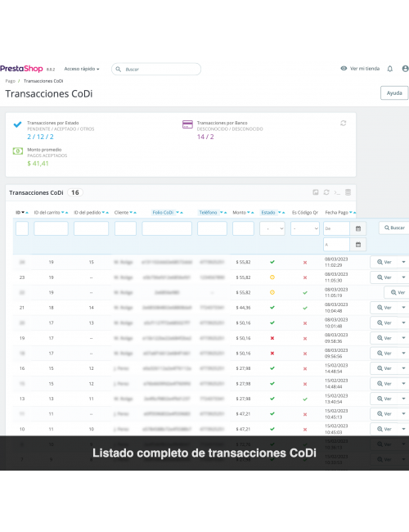Open the Acceso rápido dropdown
Viewport: 409px width, 532px height.
82,69
